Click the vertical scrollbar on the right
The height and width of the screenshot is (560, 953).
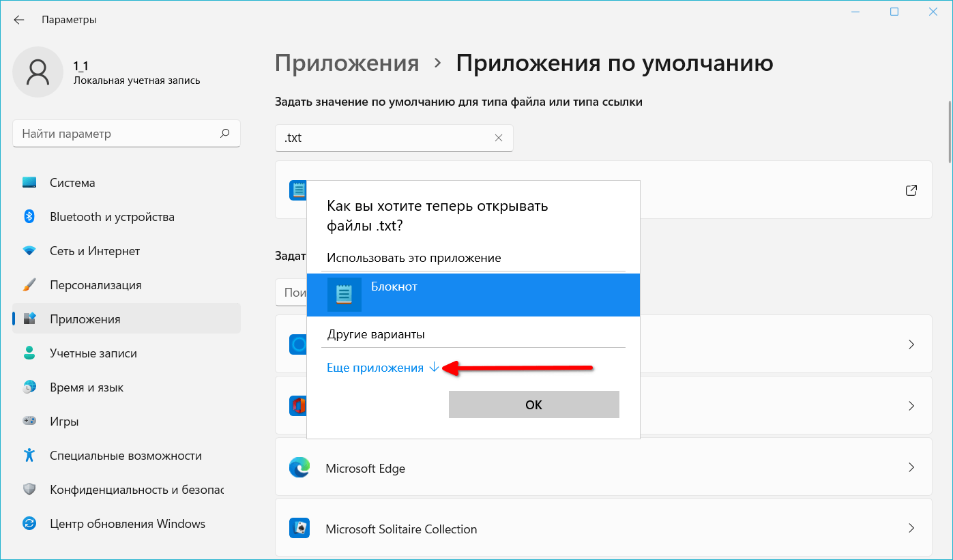(949, 133)
